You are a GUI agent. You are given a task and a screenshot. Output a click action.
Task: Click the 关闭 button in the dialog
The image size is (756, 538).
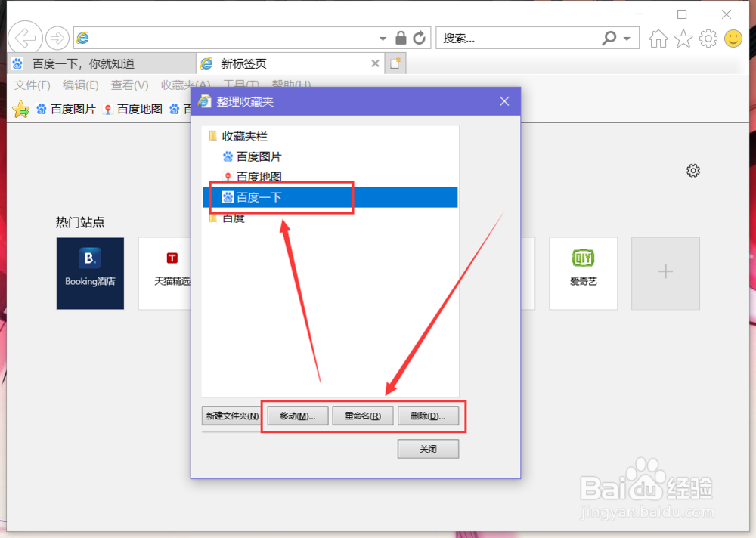pos(428,449)
